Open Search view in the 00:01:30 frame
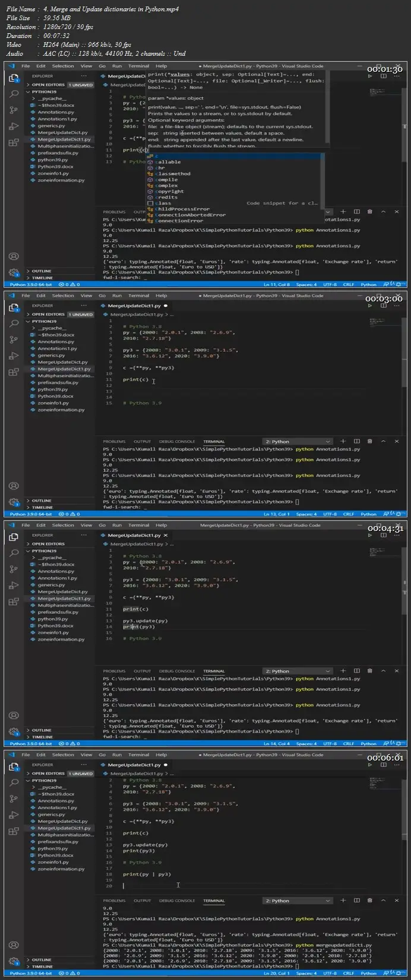 point(14,94)
